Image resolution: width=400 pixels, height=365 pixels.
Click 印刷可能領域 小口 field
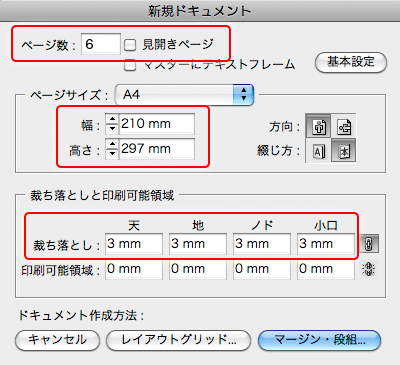(326, 269)
